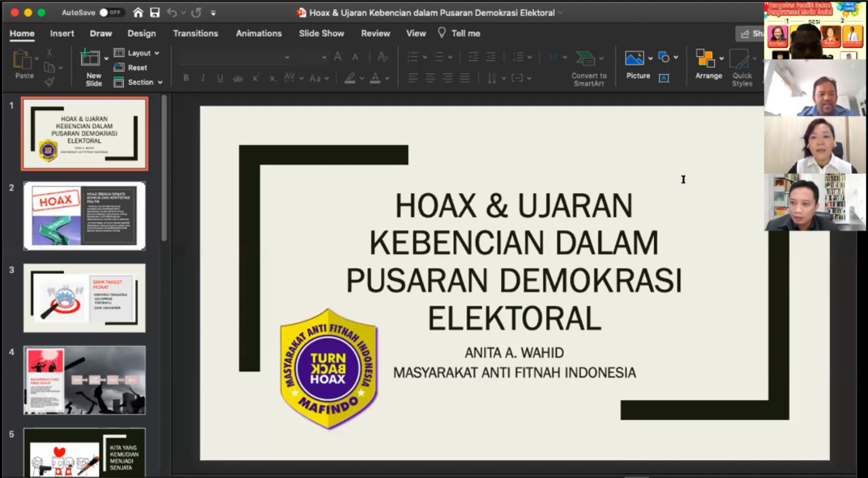Select slide 2 HOAX thumbnail
The image size is (868, 478).
click(x=84, y=216)
